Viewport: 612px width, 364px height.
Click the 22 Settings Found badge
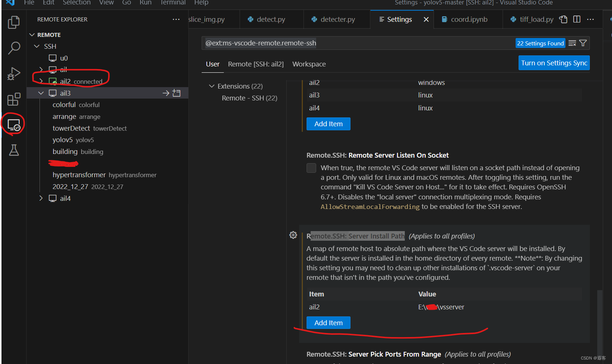[x=540, y=43]
